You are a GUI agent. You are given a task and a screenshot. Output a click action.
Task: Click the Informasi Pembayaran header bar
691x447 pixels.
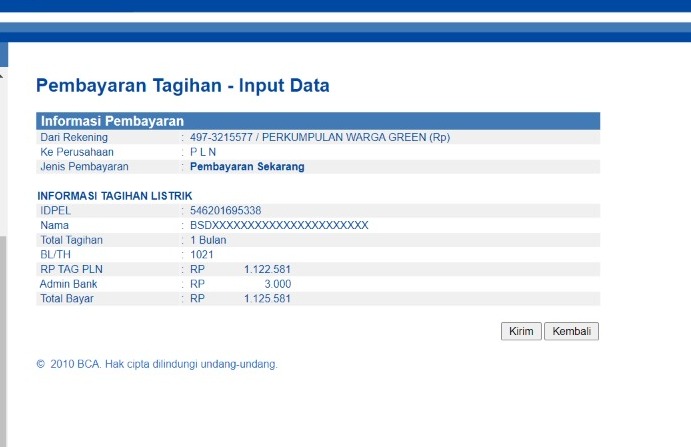tap(318, 121)
